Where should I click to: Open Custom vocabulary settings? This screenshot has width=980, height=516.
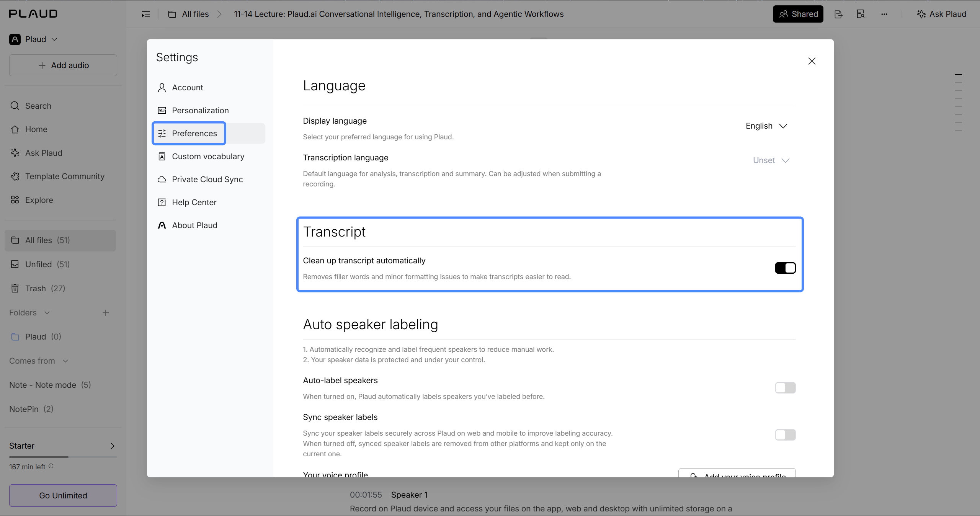209,157
